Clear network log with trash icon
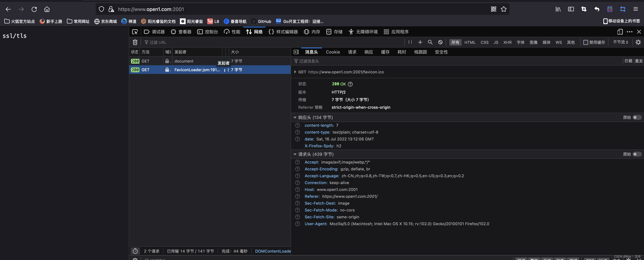Viewport: 644px width, 260px height. [135, 42]
